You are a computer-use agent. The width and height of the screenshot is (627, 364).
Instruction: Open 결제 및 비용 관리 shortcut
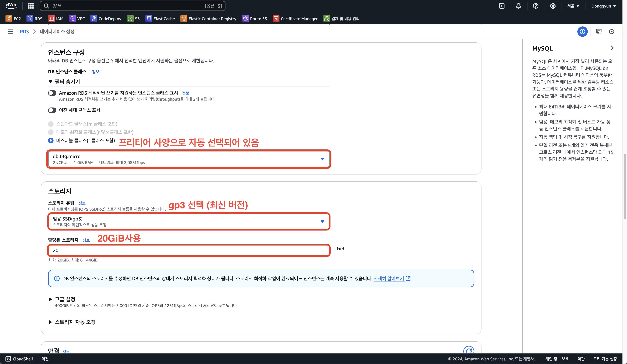pos(341,19)
